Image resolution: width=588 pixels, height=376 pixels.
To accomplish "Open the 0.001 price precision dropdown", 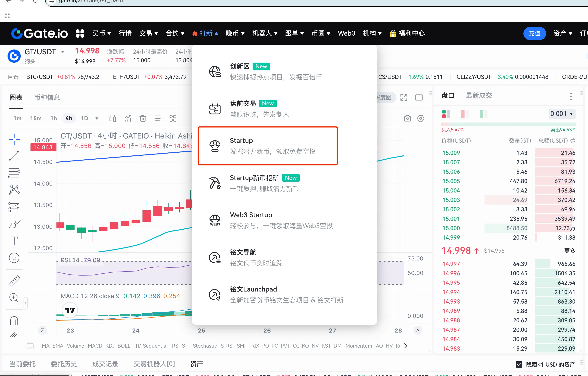I will (561, 114).
